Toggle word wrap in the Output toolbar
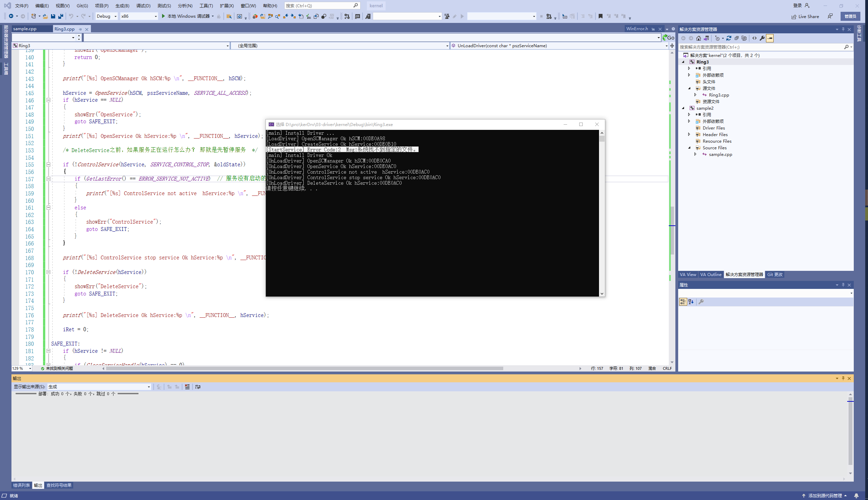This screenshot has height=500, width=868. pos(198,387)
